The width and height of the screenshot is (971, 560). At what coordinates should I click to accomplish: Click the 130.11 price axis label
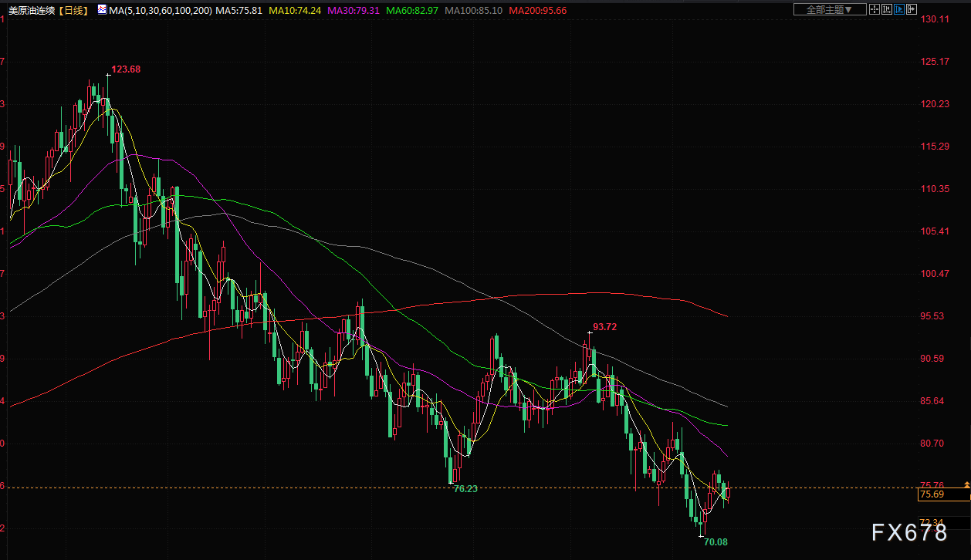click(x=935, y=19)
